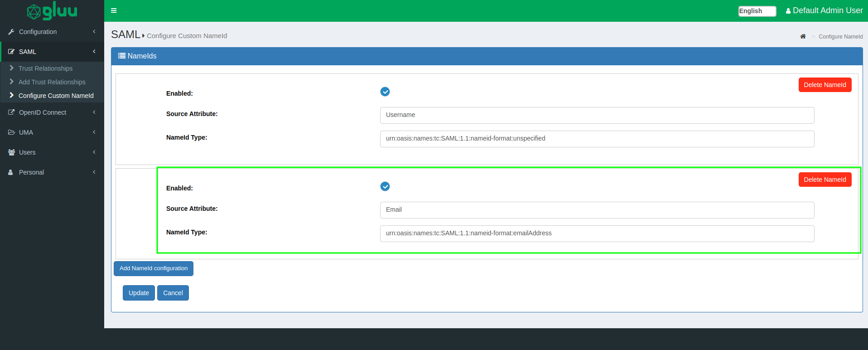
Task: Click the Users group icon
Action: [11, 152]
